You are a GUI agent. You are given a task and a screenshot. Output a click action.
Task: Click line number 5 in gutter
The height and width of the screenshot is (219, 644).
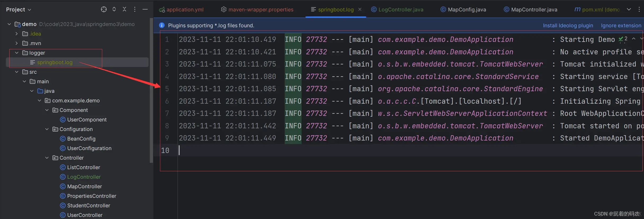167,89
